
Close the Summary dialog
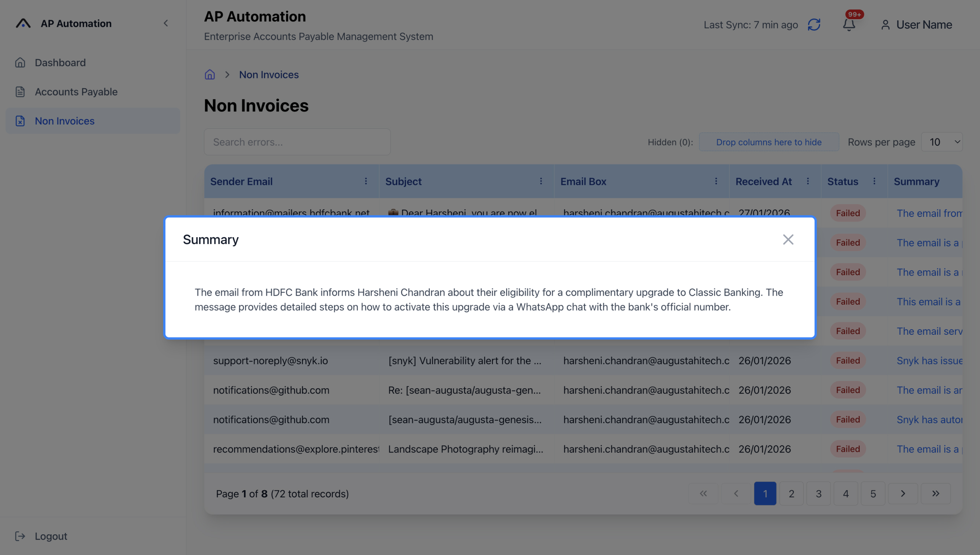coord(788,239)
